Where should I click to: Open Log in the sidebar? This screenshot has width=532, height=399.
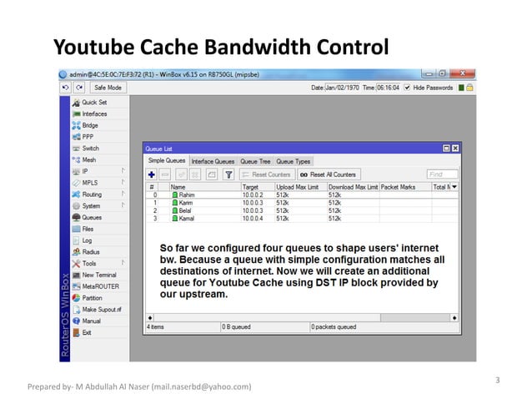pos(99,240)
